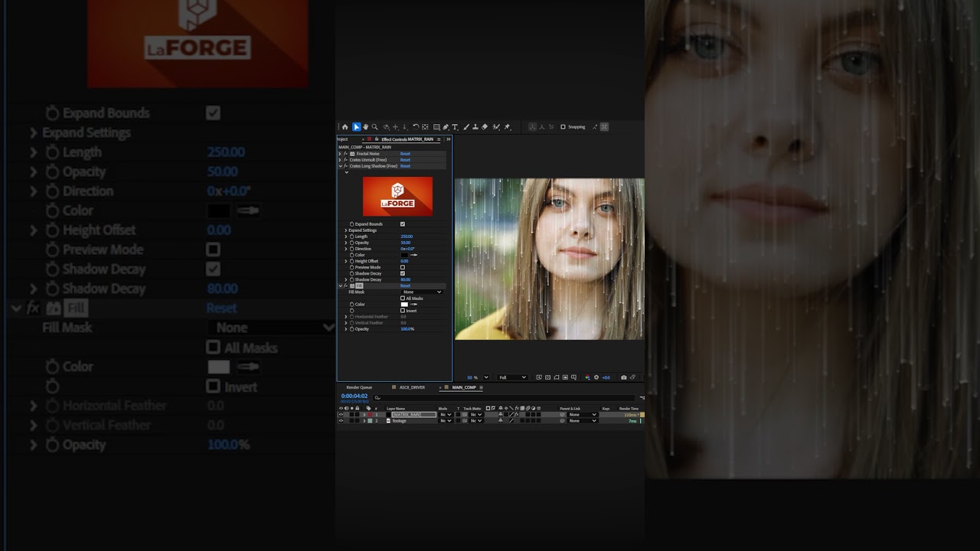Select the Clone Stamp tool
The height and width of the screenshot is (551, 980).
tap(475, 127)
